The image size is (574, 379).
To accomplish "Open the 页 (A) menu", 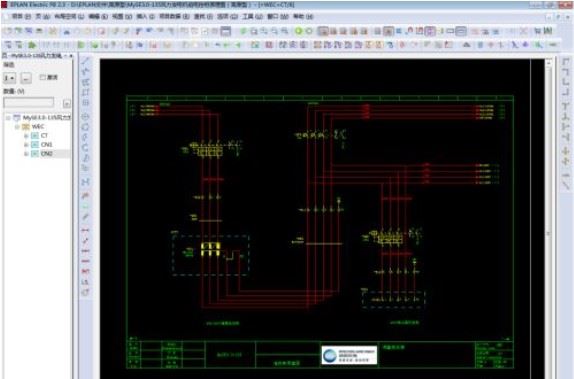I will click(42, 16).
